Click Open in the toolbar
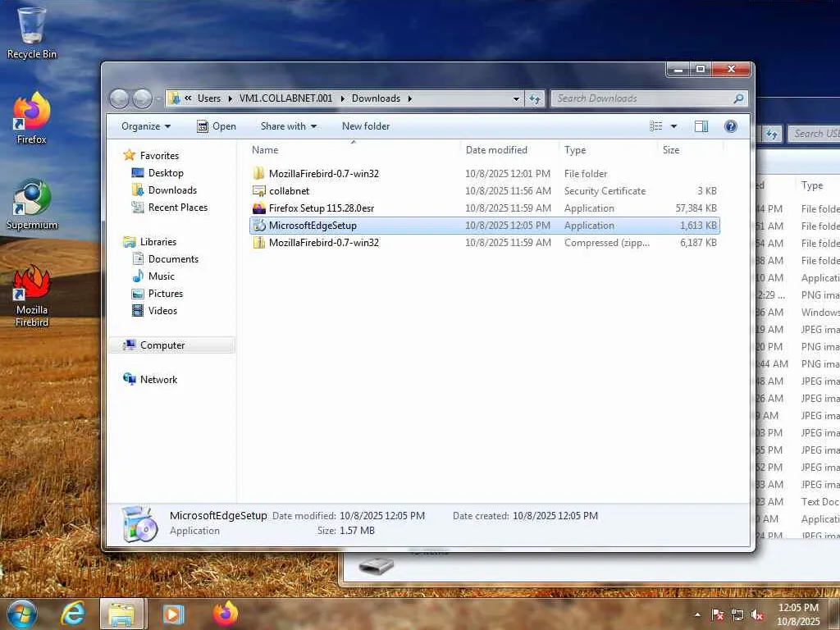The height and width of the screenshot is (630, 840). click(217, 126)
